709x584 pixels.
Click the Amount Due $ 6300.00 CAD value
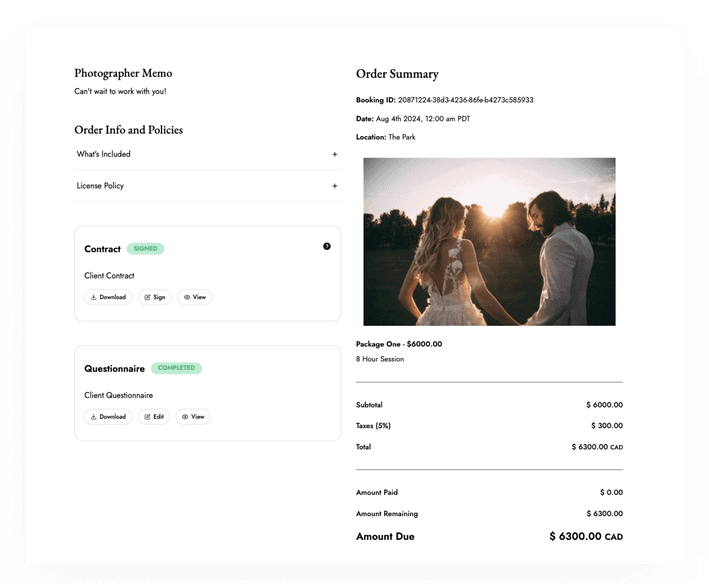click(x=586, y=537)
